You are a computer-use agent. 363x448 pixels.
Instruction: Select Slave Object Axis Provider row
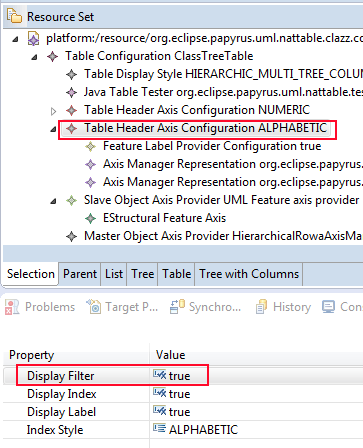click(221, 200)
